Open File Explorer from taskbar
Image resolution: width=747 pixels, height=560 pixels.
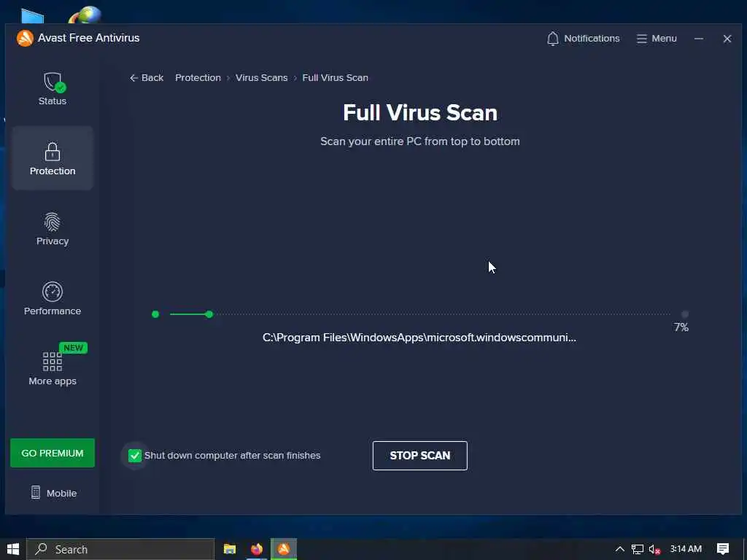coord(230,549)
